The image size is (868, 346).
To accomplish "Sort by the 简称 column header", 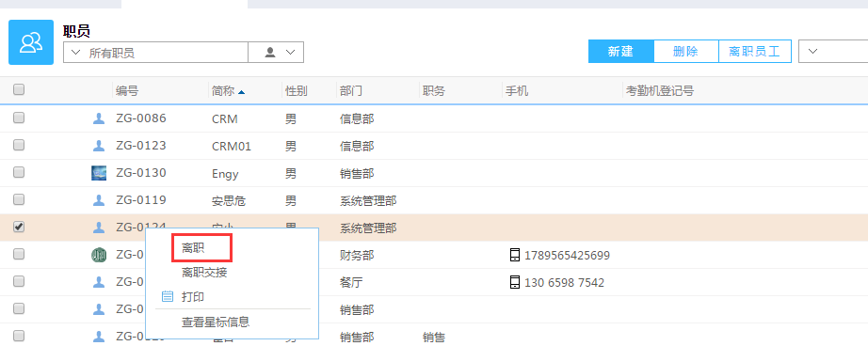I will click(223, 91).
